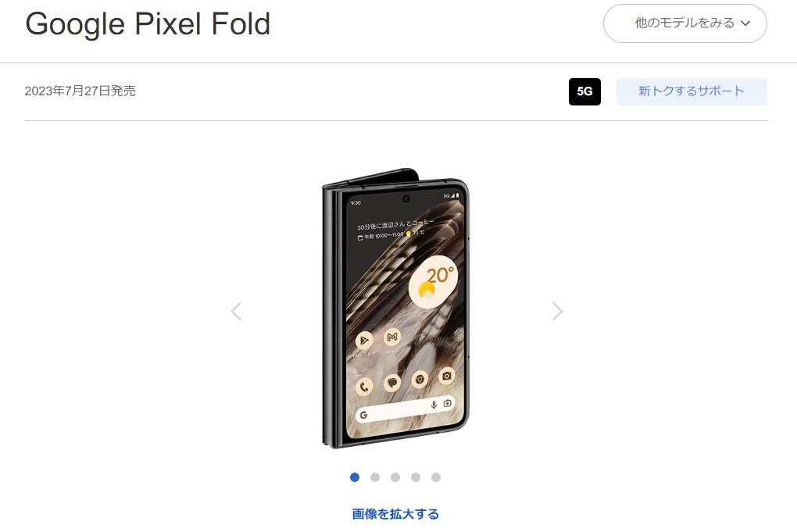Go to the previous product image arrow
Screen dimensions: 797x532
(x=236, y=311)
